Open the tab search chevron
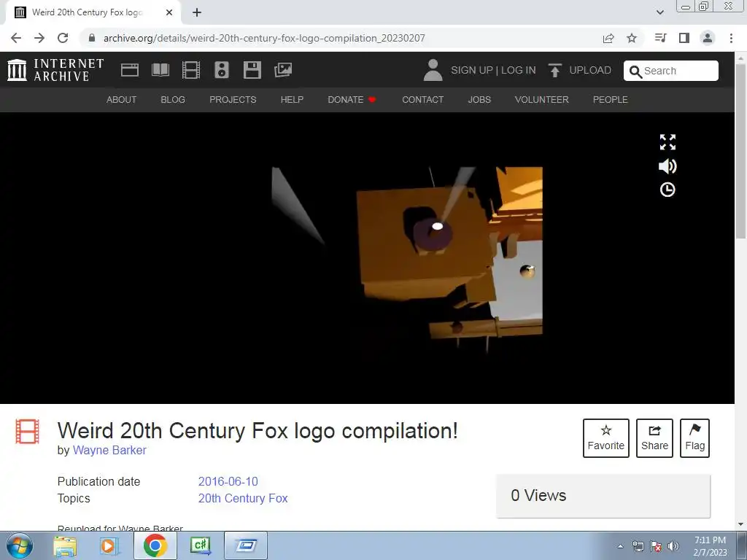The image size is (747, 560). click(x=660, y=12)
